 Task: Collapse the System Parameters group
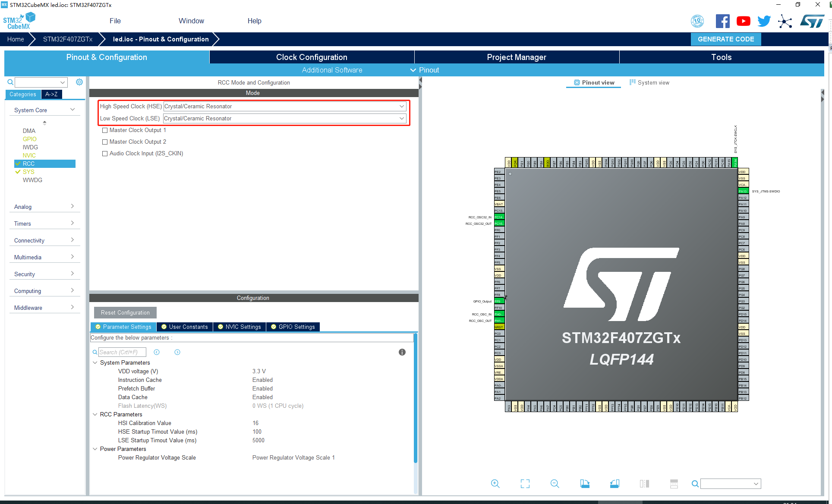click(x=95, y=362)
